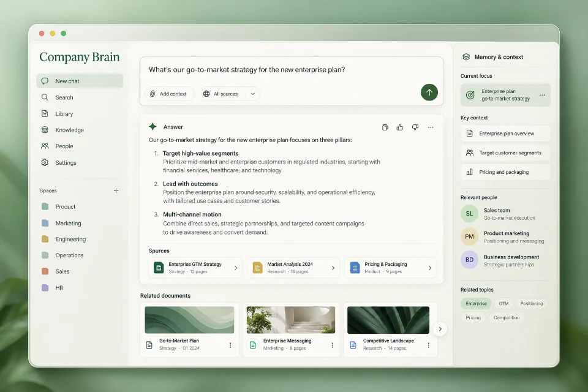Click the Sales team name
The image size is (588, 392).
[497, 211]
